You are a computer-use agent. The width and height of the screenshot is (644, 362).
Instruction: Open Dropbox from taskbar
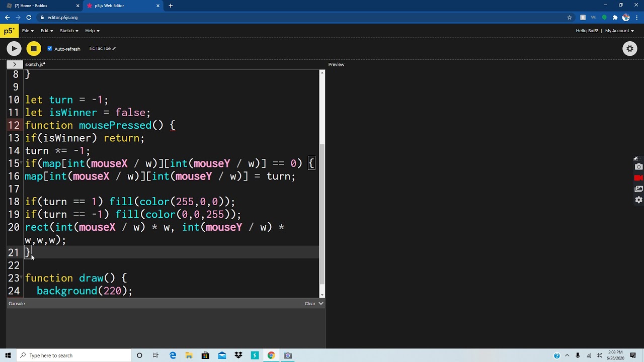(238, 355)
